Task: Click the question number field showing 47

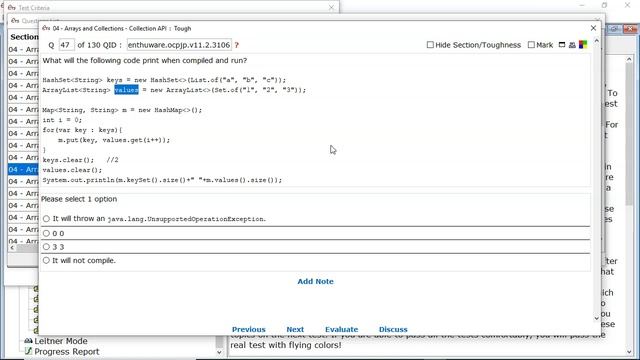Action: click(66, 45)
